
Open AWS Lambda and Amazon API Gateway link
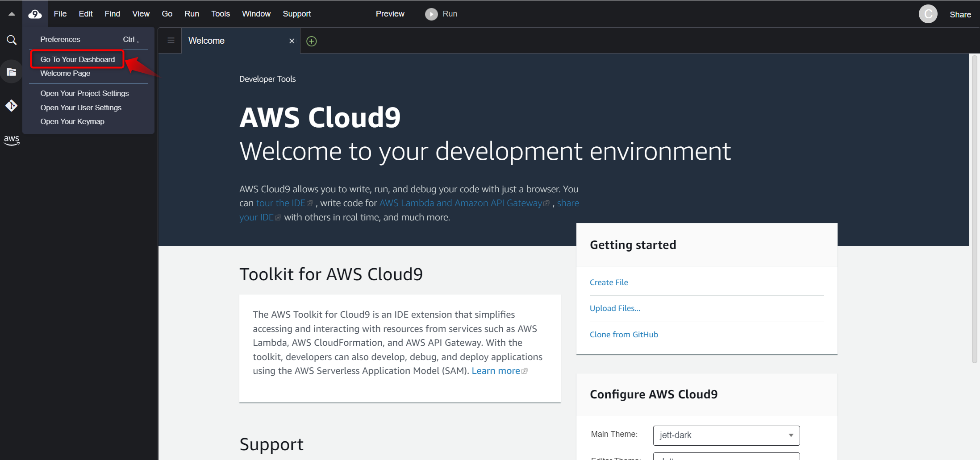point(464,203)
